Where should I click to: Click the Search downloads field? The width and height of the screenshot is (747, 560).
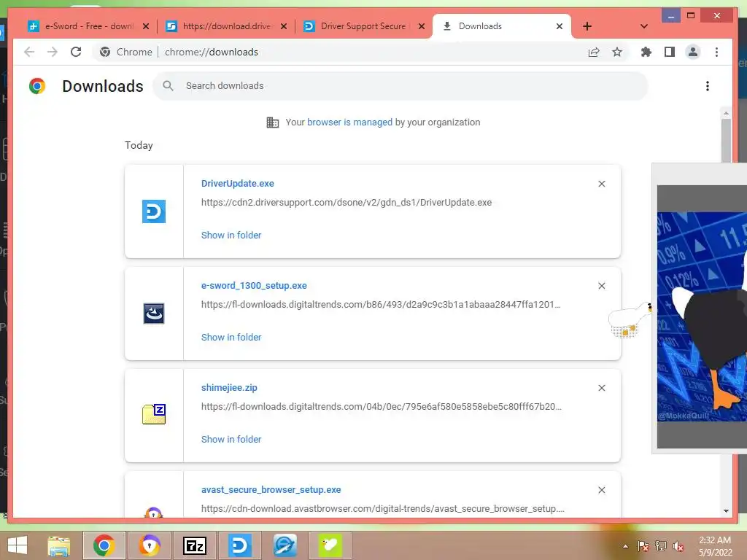[400, 86]
